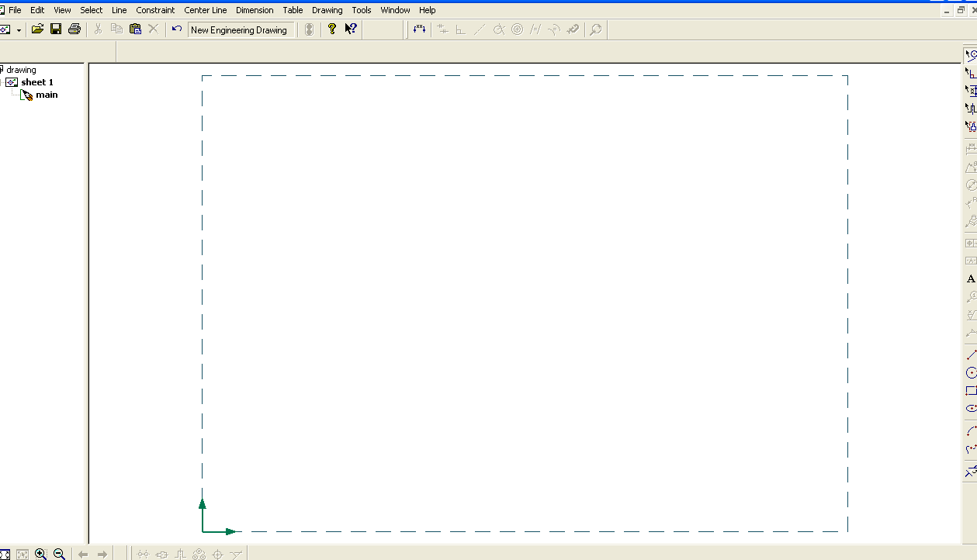Open the model selector dropdown next to first icon
The image size is (977, 560).
[x=18, y=29]
